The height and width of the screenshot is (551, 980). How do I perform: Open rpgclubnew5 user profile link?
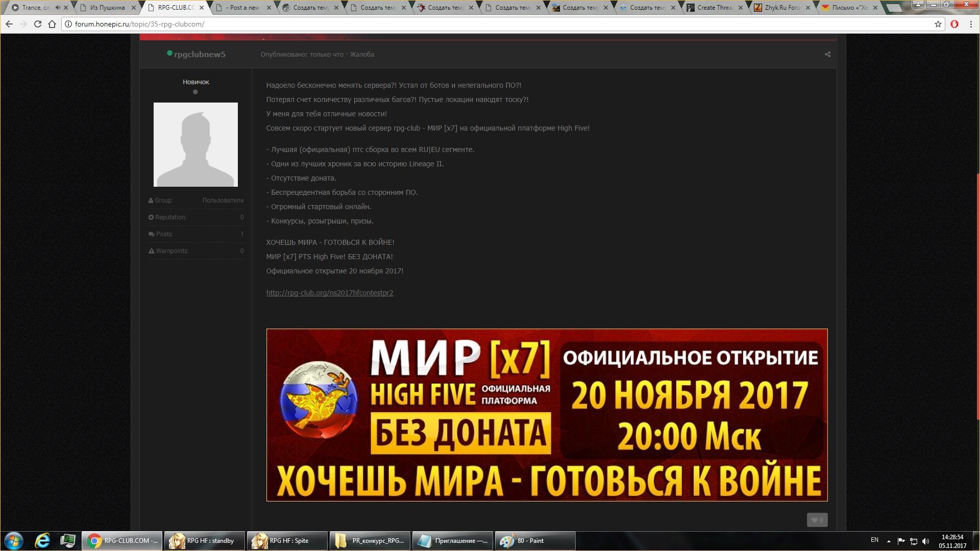200,54
